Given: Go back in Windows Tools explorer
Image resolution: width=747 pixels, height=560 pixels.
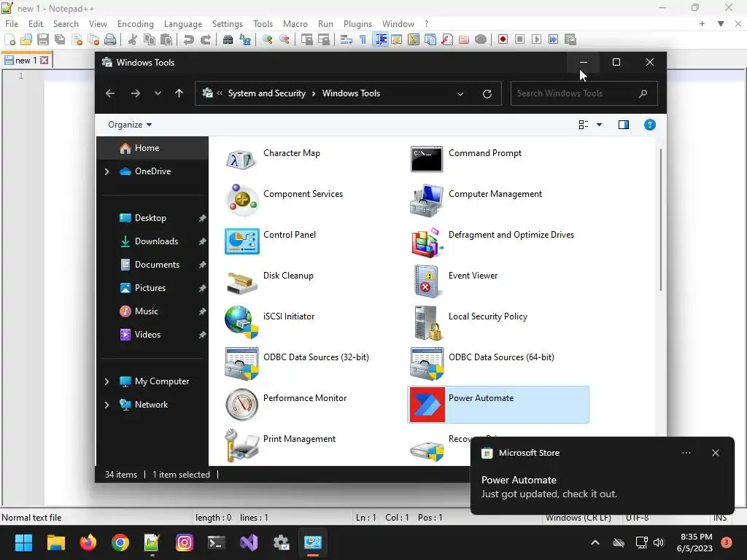Looking at the screenshot, I should tap(110, 94).
